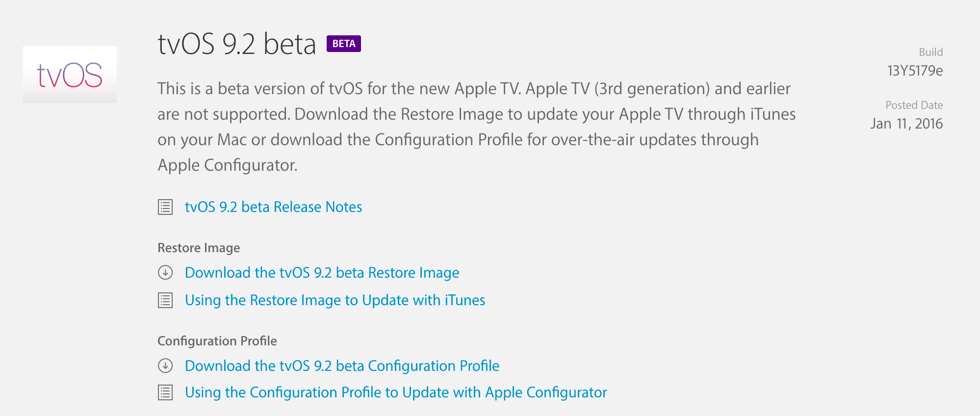The width and height of the screenshot is (980, 416).
Task: Click the purple BETA badge
Action: pos(344,44)
